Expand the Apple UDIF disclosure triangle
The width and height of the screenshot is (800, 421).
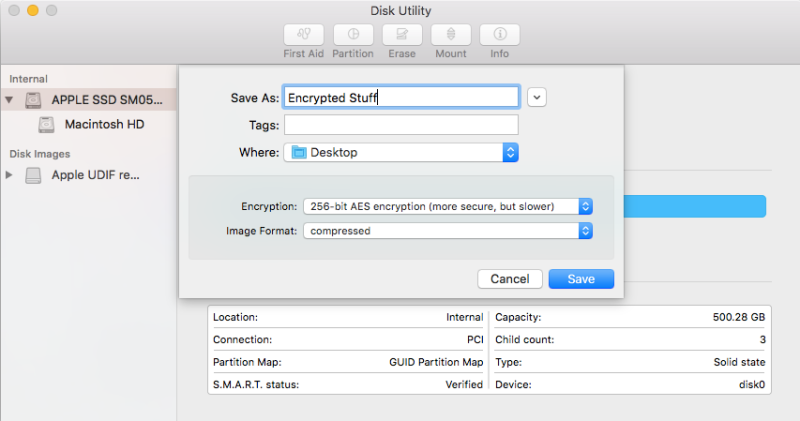(10, 175)
